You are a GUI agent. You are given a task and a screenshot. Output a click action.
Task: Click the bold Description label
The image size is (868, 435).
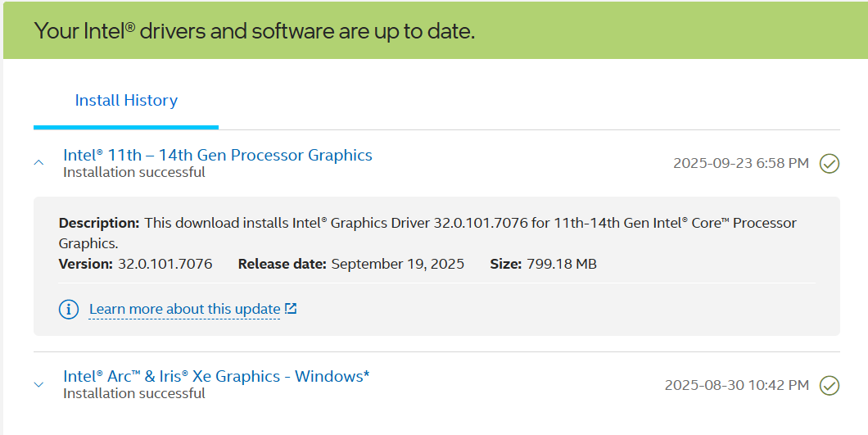[x=99, y=223]
